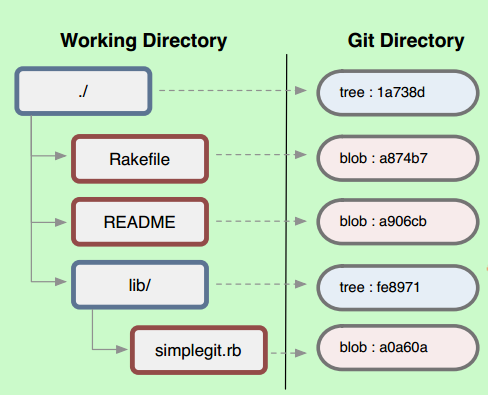Select the Rakefile box

pyautogui.click(x=140, y=159)
